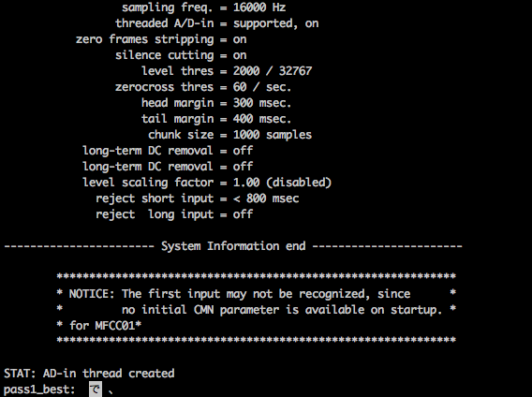Click the 'on' value for zero frames stripping

tap(240, 39)
